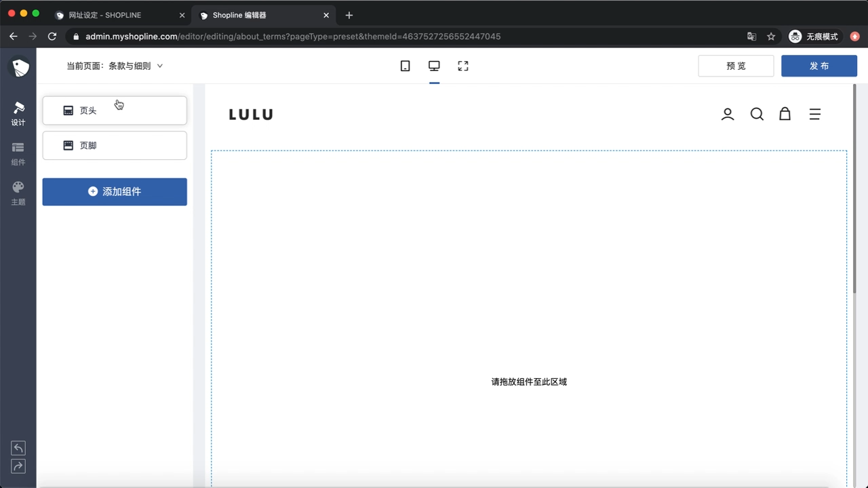
Task: Switch to the 网址设定 - SHOPLINE browser tab
Action: pyautogui.click(x=120, y=15)
